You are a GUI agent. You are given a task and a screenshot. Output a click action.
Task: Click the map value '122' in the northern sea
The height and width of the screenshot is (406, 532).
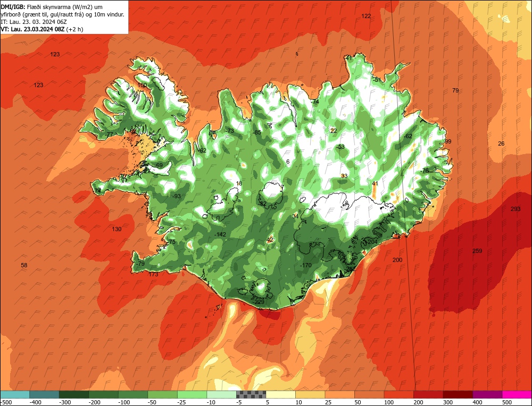point(366,16)
